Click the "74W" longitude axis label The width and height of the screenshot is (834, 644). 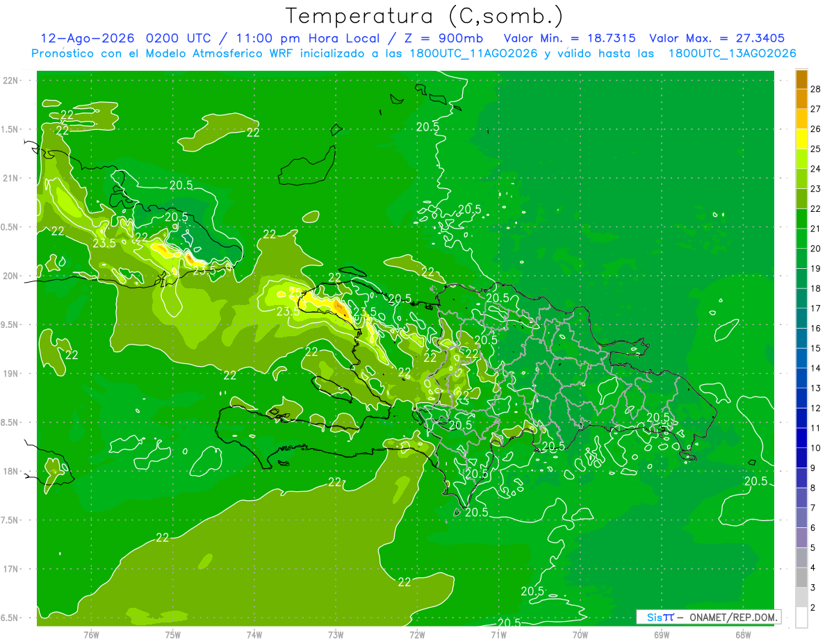tap(254, 634)
